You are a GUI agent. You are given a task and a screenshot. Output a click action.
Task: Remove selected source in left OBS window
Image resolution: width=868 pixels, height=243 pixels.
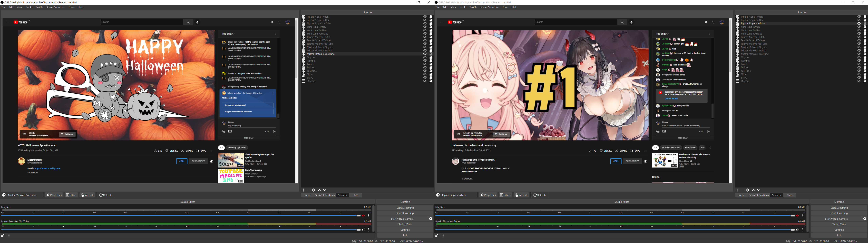[x=308, y=190]
